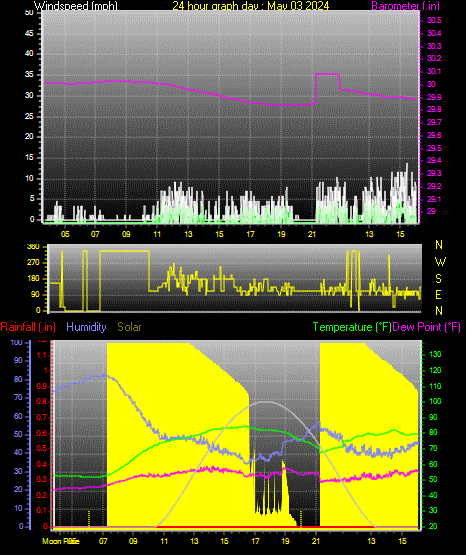Click the E wind direction letter

point(438,294)
